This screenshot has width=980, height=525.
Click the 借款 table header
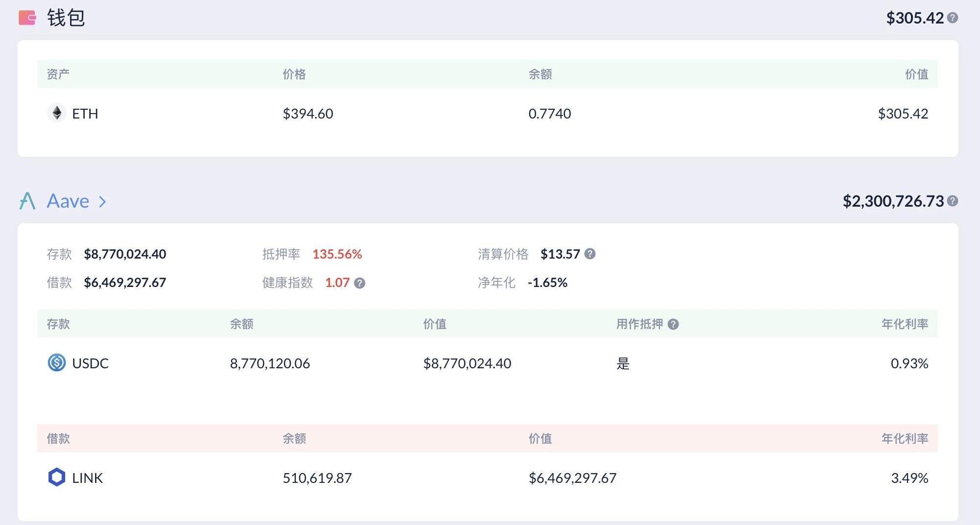(x=58, y=438)
